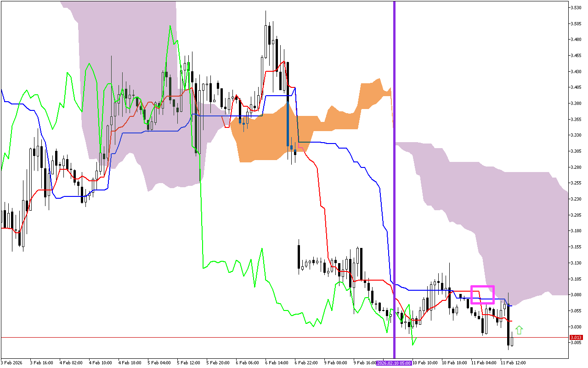Viewport: 588px width, 368px height.
Task: Select the red 3.013 current price tag
Action: click(x=576, y=338)
